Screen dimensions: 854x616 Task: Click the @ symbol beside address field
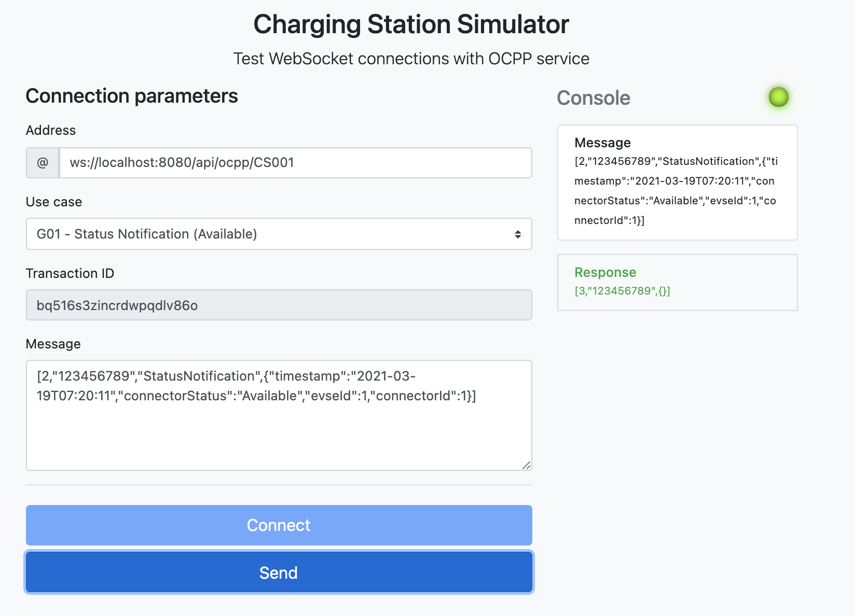[x=43, y=163]
